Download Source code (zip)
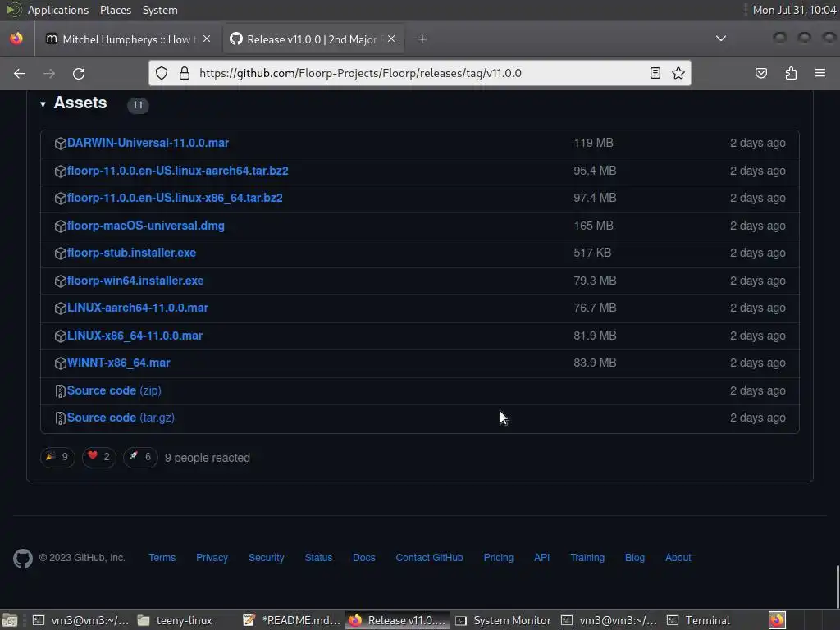840x630 pixels. [x=114, y=390]
